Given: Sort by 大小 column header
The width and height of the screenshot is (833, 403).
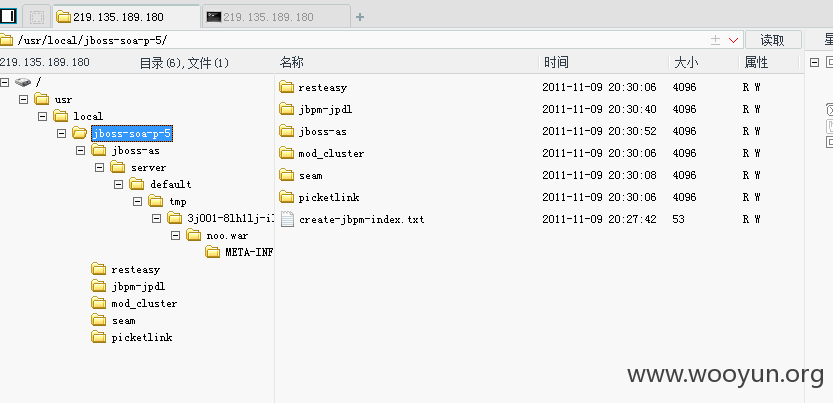Looking at the screenshot, I should tap(686, 63).
